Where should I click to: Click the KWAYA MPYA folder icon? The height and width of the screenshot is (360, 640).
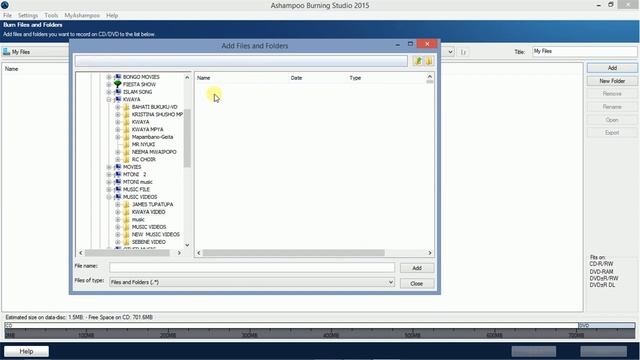click(x=127, y=129)
